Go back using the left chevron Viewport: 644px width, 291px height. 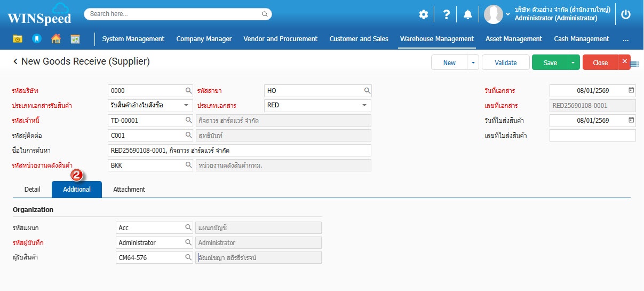pyautogui.click(x=15, y=62)
